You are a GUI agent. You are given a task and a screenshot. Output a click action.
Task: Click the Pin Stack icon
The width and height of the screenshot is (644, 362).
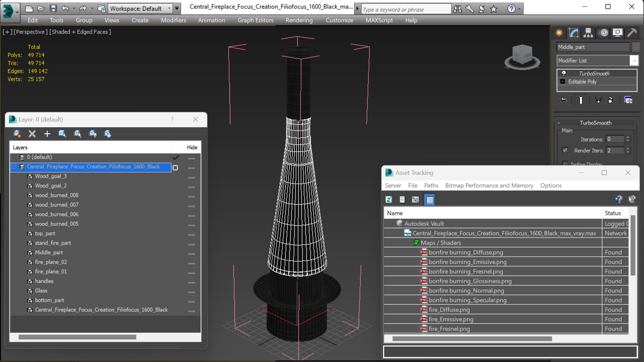[563, 100]
